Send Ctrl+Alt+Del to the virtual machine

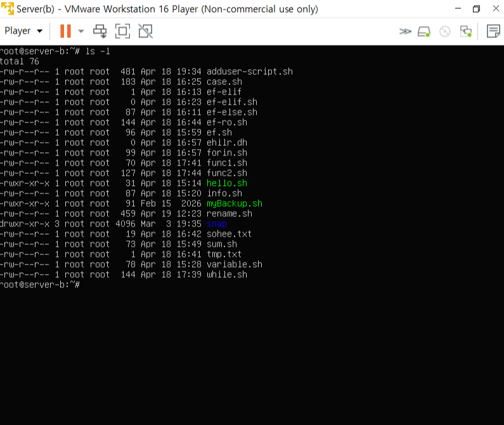coord(100,31)
